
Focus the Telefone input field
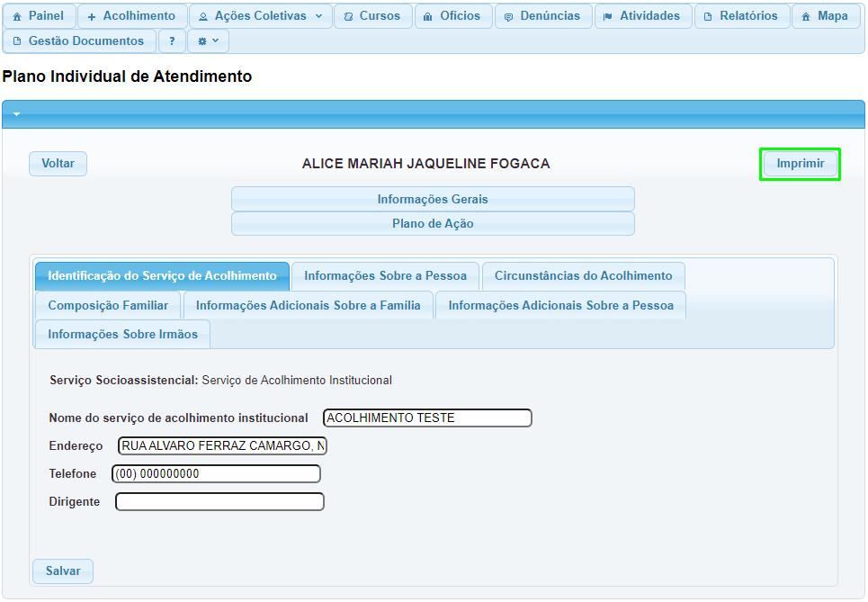pyautogui.click(x=216, y=473)
